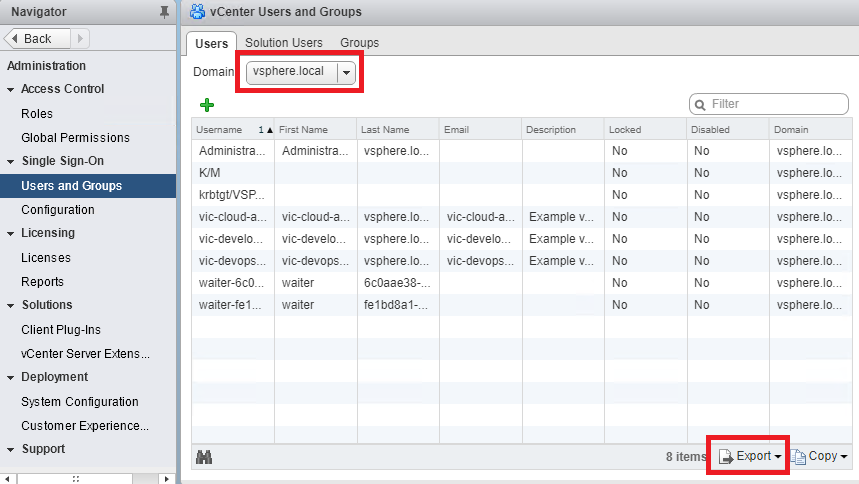859x484 pixels.
Task: Switch to the Solution Users tab
Action: 284,43
